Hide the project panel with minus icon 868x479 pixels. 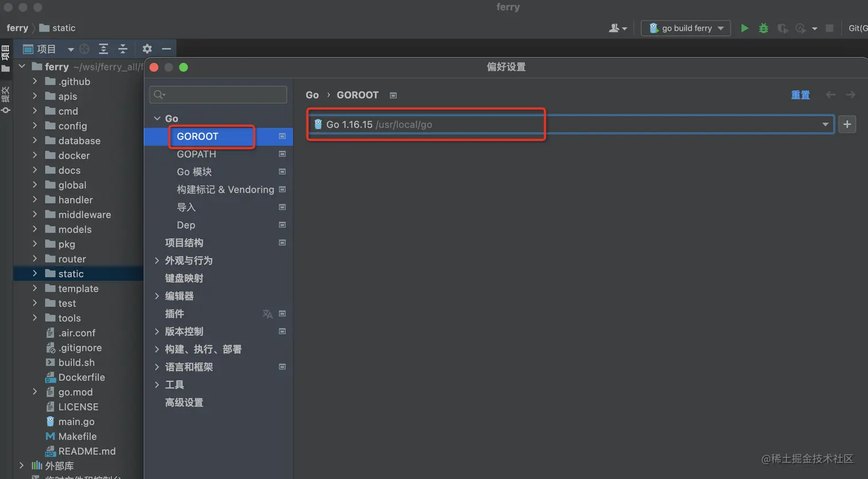pos(166,49)
